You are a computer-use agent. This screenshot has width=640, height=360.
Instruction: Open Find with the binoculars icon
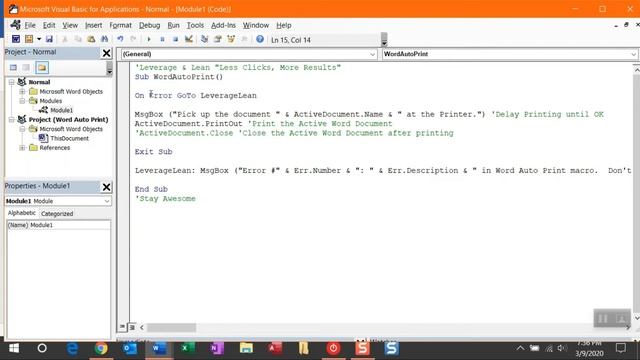click(x=104, y=39)
